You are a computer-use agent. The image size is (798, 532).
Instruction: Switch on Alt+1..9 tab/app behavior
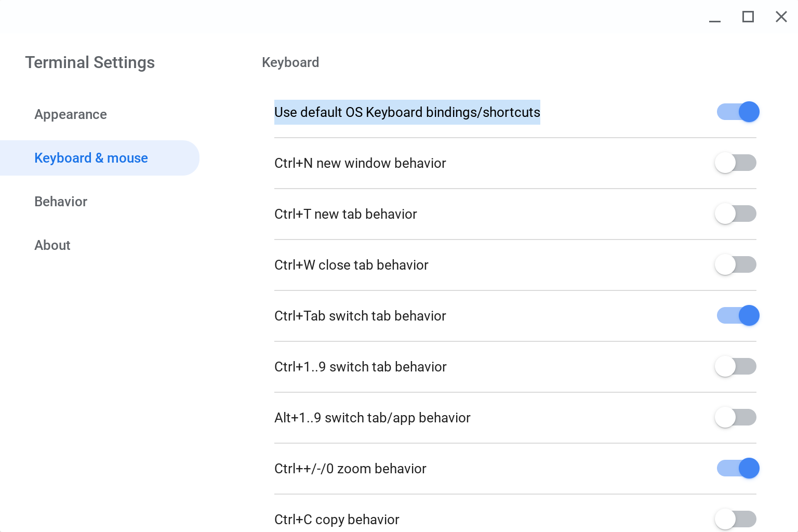tap(735, 417)
